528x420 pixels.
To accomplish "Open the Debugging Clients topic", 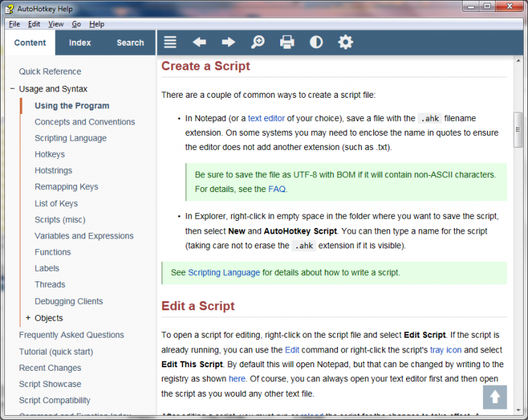I will tap(69, 301).
